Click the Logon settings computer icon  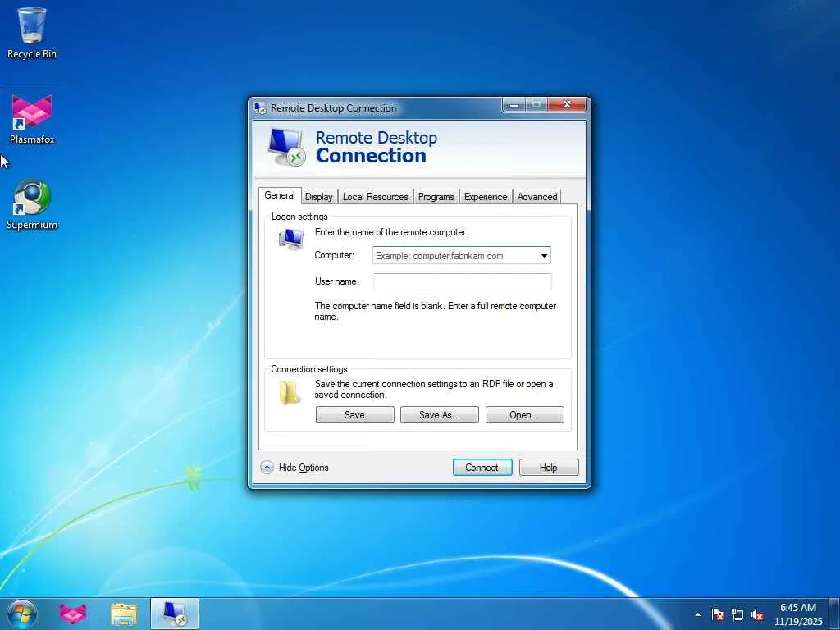291,239
